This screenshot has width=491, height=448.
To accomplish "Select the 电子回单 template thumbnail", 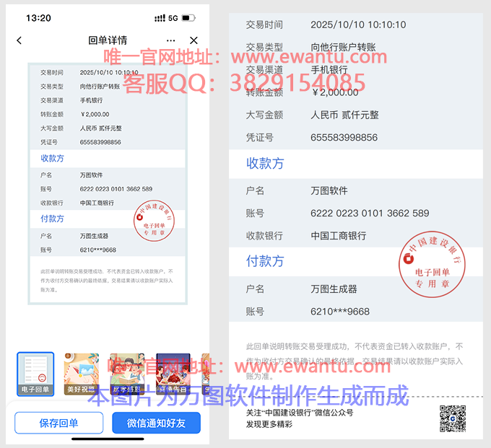I will [35, 374].
